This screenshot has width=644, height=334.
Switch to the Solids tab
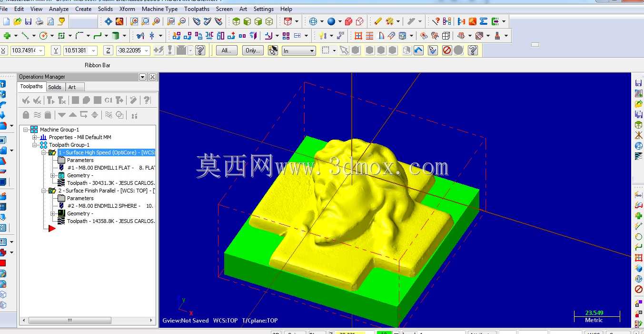pyautogui.click(x=55, y=87)
